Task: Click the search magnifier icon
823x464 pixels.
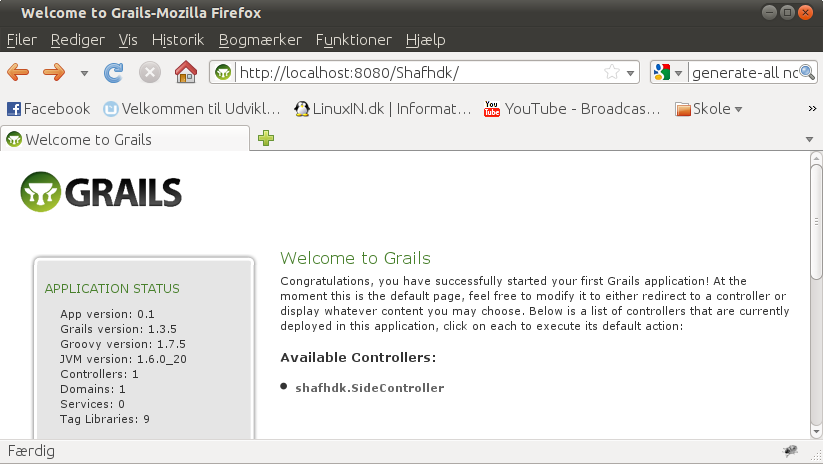Action: (x=807, y=72)
